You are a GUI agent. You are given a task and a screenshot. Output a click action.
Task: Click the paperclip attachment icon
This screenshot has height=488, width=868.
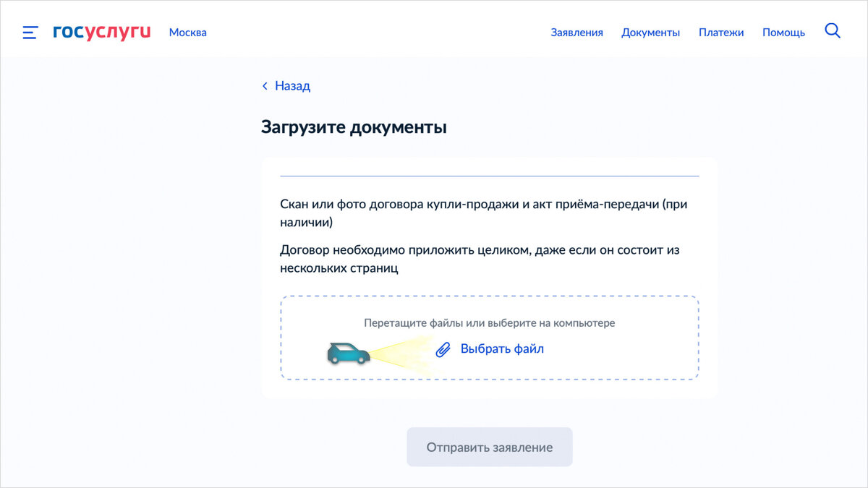[x=442, y=348]
